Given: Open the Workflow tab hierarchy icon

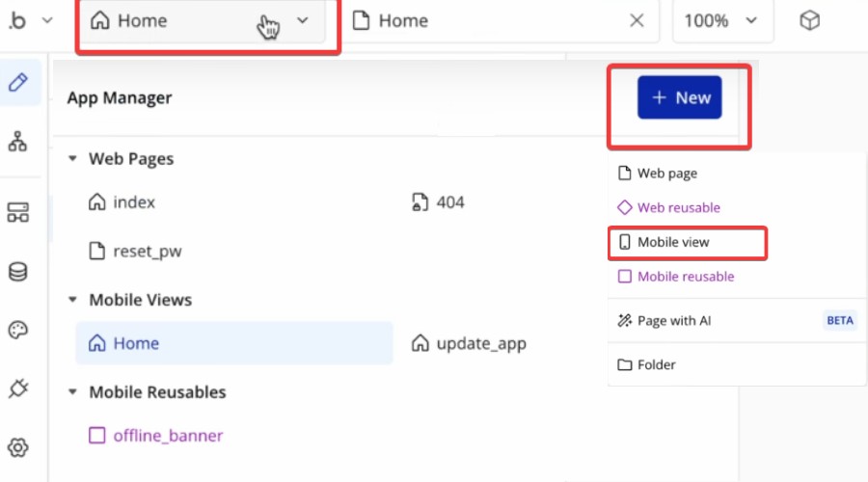Looking at the screenshot, I should (x=17, y=142).
